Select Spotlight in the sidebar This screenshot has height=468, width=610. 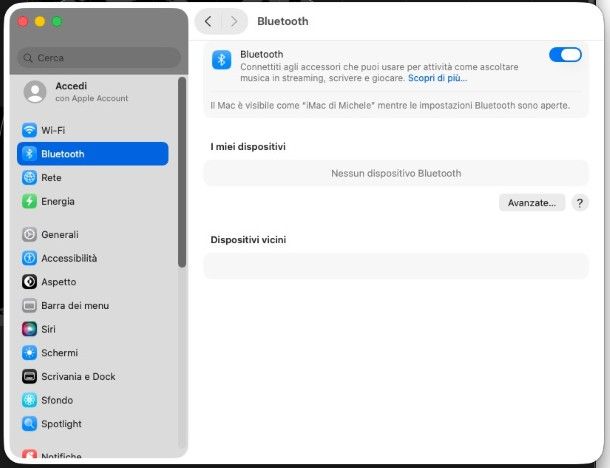coord(93,424)
